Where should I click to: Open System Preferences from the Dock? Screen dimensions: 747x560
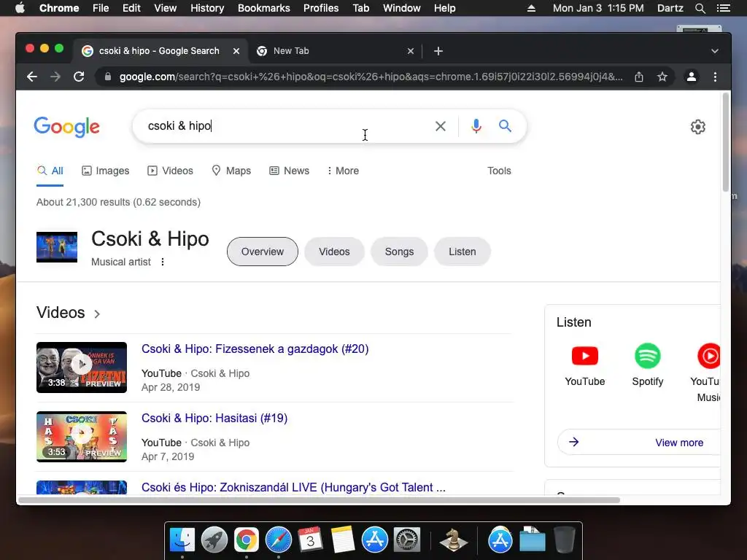coord(407,540)
